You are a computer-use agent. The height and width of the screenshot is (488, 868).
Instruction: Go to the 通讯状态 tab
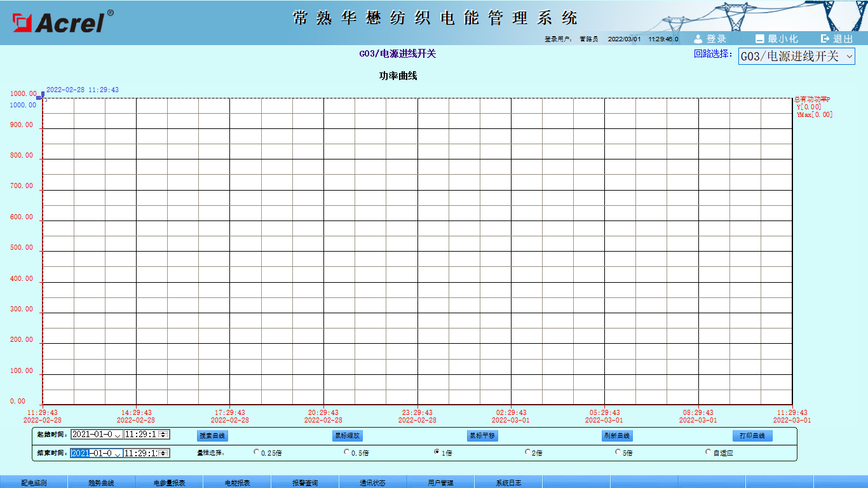373,482
